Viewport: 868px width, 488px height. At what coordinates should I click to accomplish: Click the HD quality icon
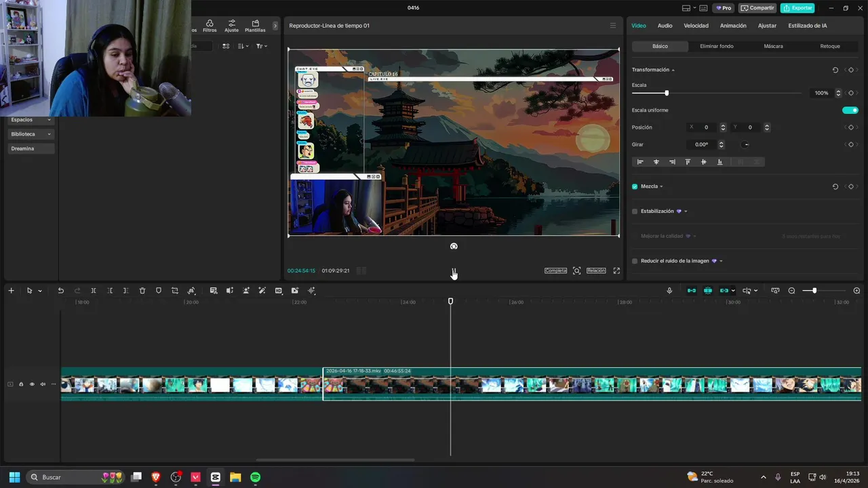tap(279, 291)
